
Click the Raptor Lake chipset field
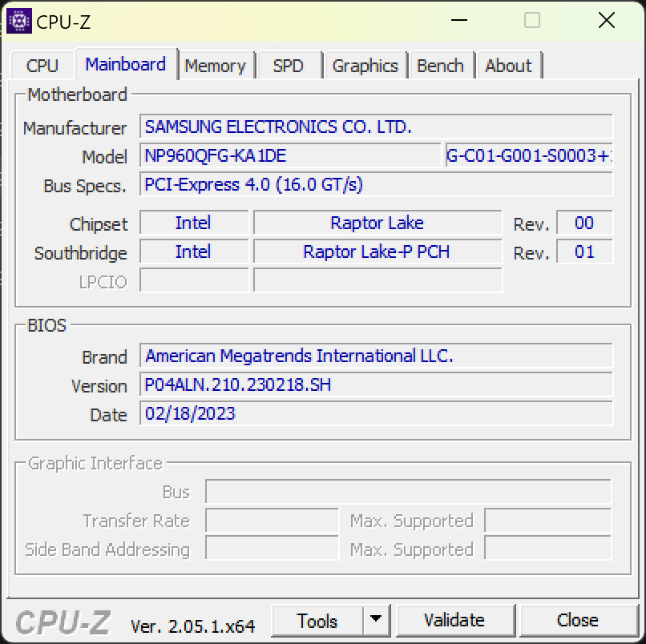tap(378, 223)
